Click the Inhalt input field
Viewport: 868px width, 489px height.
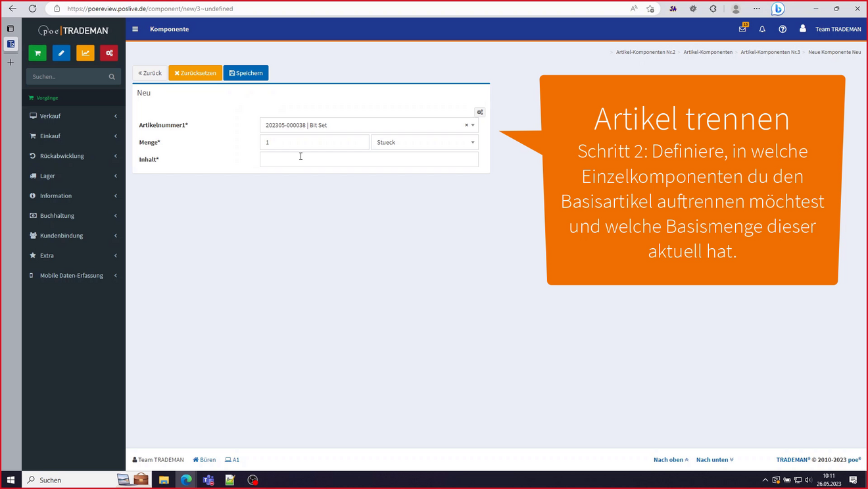point(369,159)
